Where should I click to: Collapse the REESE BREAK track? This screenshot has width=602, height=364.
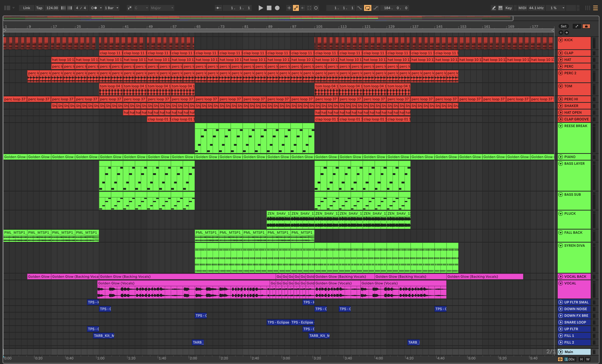pos(561,126)
